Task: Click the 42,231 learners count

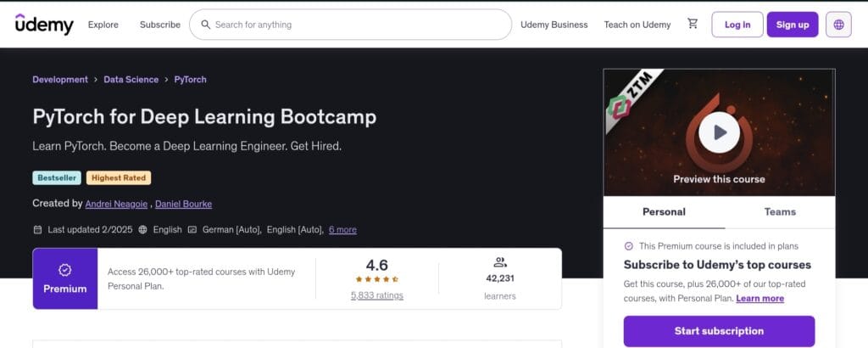Action: [500, 278]
